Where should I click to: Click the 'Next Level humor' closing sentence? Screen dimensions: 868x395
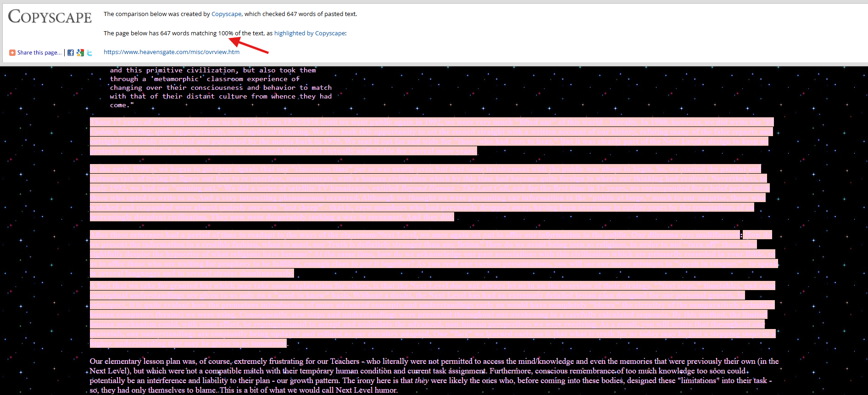309,390
